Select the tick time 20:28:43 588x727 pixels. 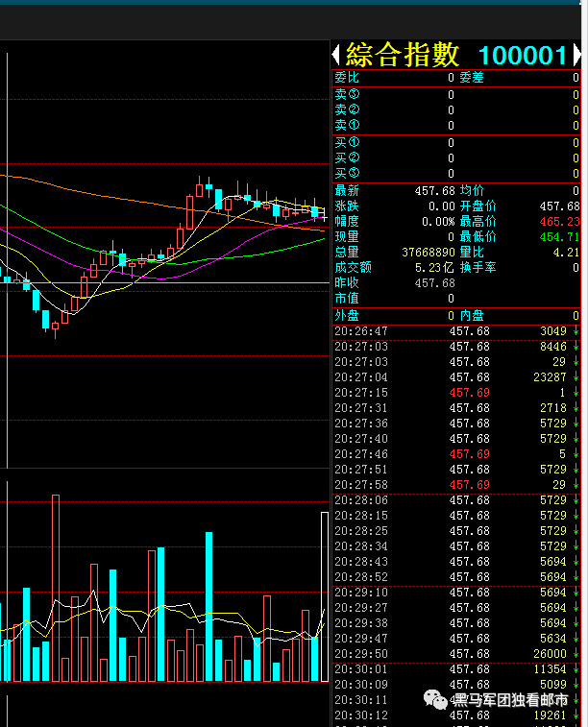tap(361, 562)
